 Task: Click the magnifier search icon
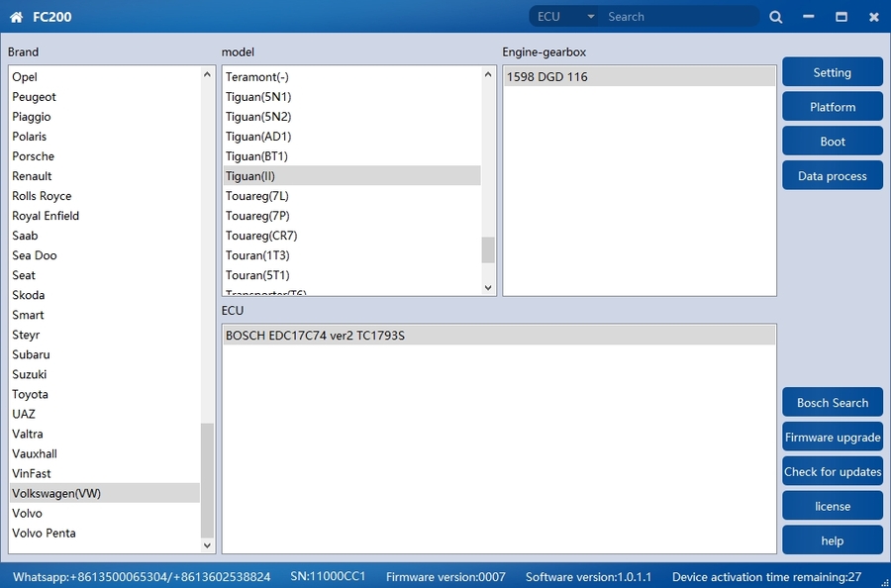pos(775,17)
